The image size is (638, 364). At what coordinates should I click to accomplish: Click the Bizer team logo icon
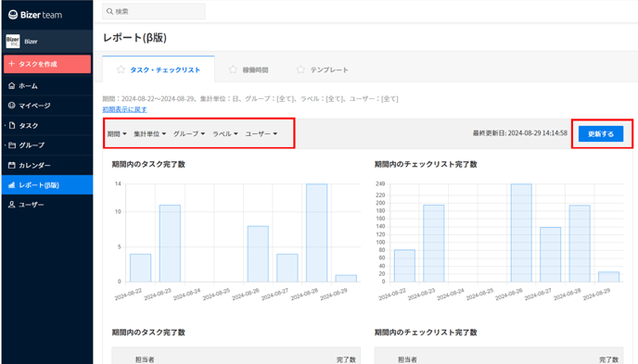point(13,15)
